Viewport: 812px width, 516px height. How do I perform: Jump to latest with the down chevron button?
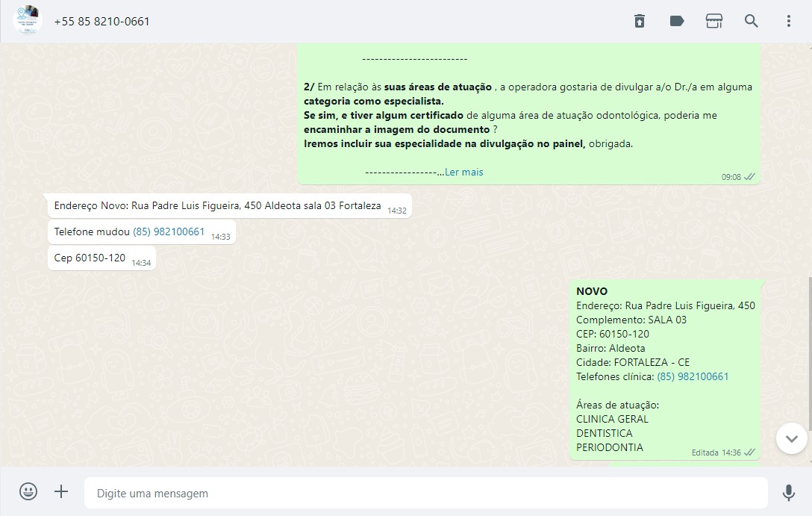791,438
